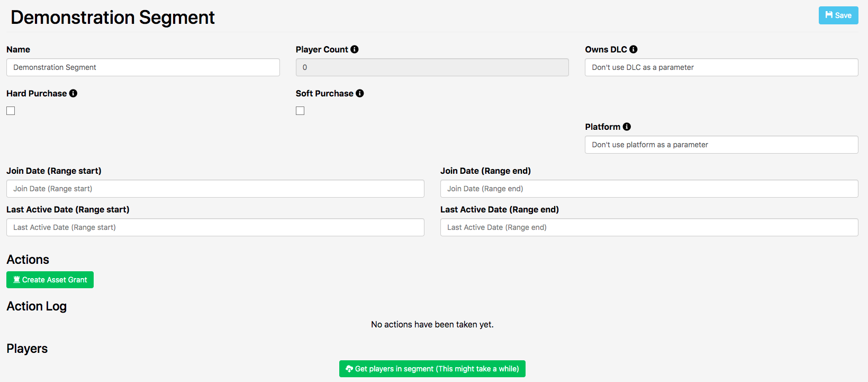This screenshot has width=868, height=382.
Task: Click the Join Date (Range end) label
Action: tap(485, 171)
